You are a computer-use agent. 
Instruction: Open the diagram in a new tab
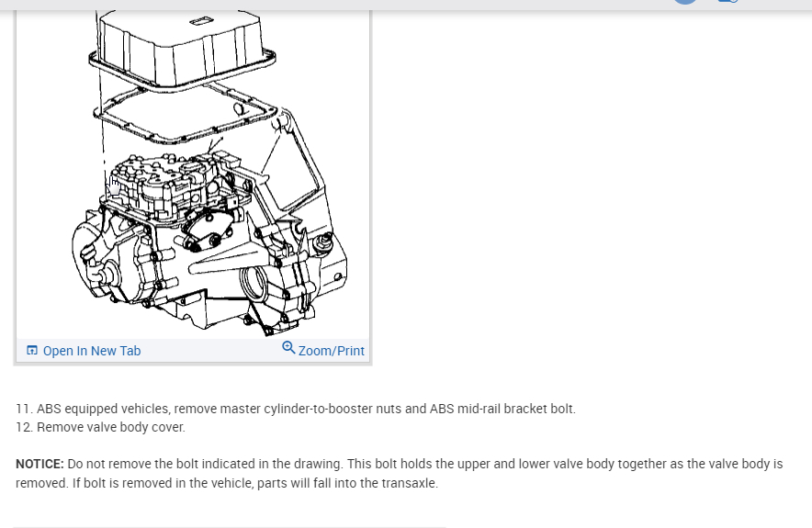(84, 351)
